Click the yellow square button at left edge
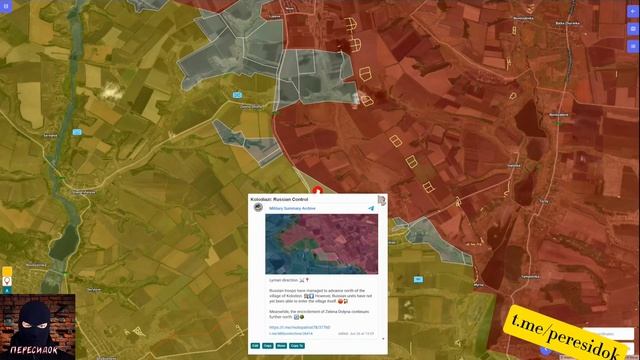Screen dimensions: 640x360 [7, 271]
